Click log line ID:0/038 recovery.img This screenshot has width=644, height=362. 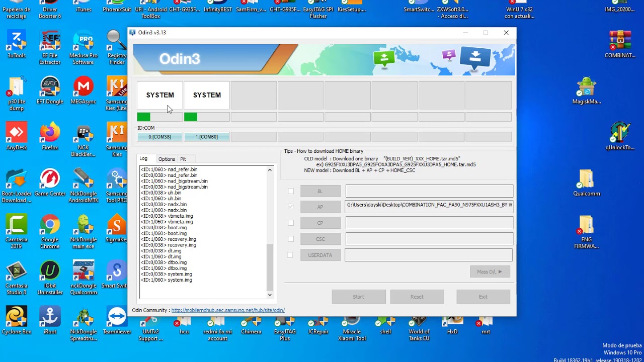click(169, 245)
